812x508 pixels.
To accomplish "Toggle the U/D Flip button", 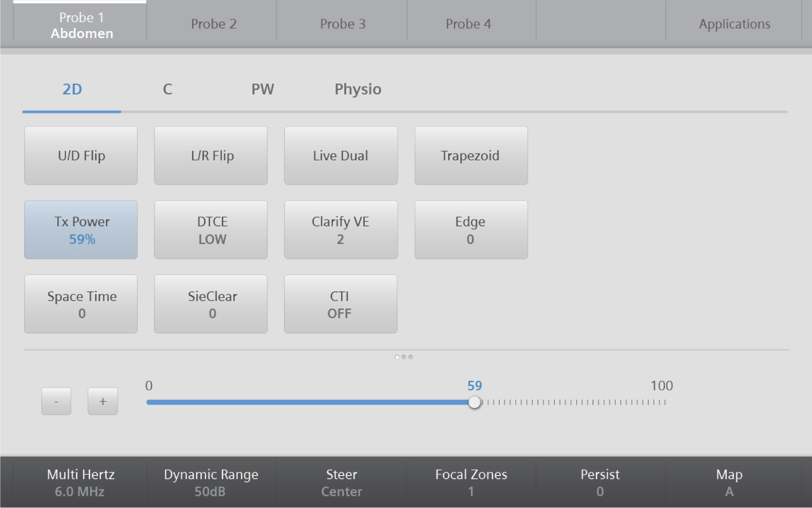I will pos(81,156).
